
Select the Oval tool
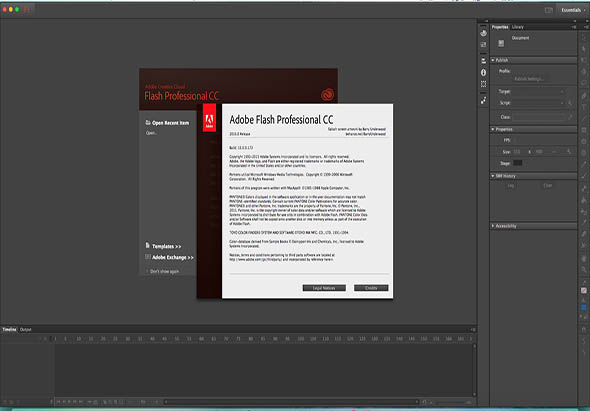click(584, 142)
